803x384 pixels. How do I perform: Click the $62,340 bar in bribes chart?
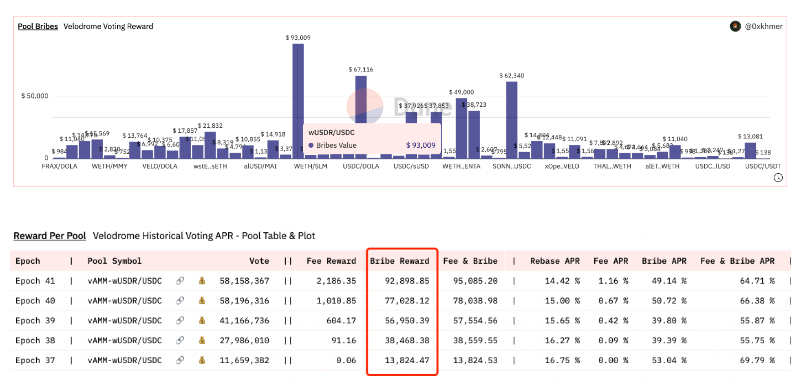pyautogui.click(x=512, y=120)
